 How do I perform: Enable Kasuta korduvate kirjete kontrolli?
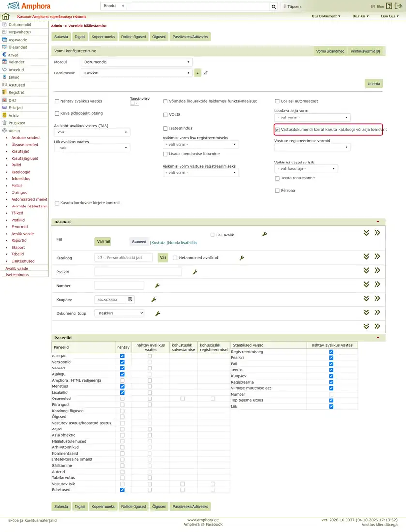pos(57,203)
